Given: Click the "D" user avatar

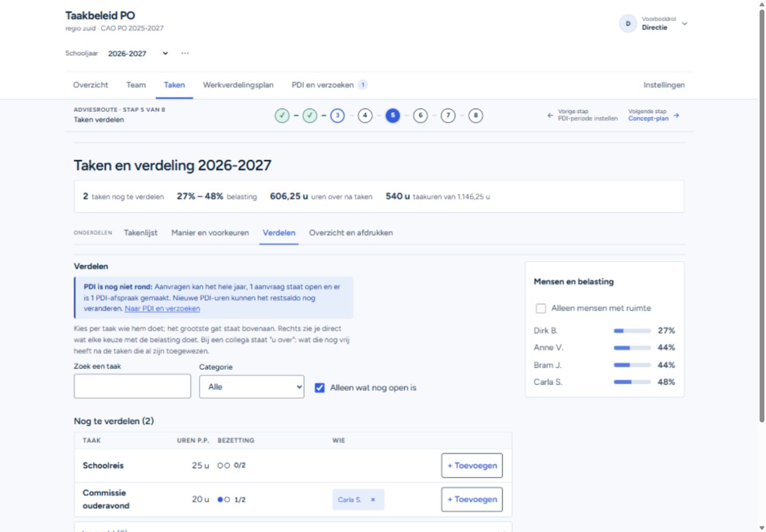Looking at the screenshot, I should coord(628,24).
